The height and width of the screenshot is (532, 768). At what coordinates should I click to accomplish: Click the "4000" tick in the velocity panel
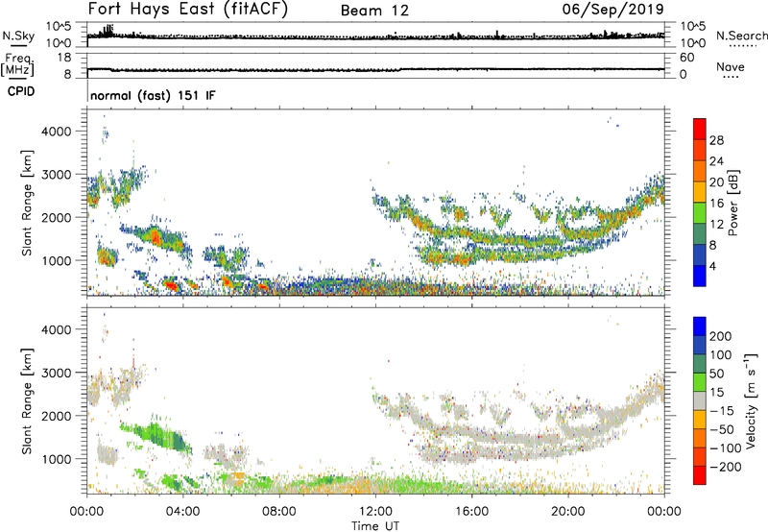click(x=56, y=329)
